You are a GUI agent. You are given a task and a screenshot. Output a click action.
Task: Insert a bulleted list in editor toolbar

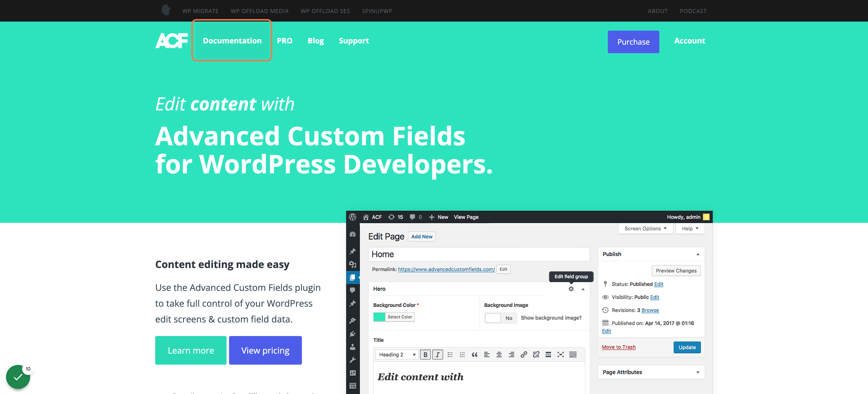click(x=450, y=355)
